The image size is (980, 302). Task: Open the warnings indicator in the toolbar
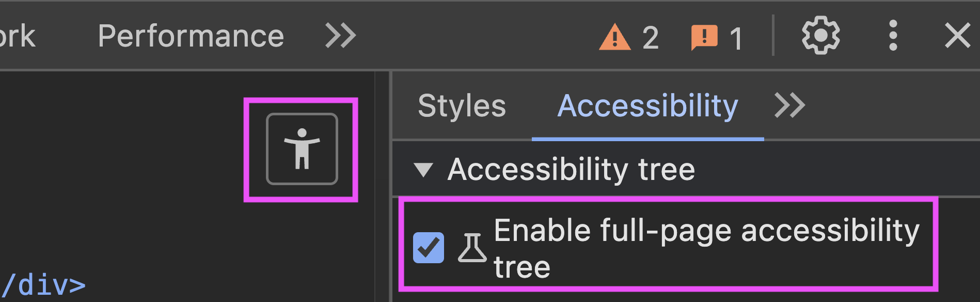(615, 36)
